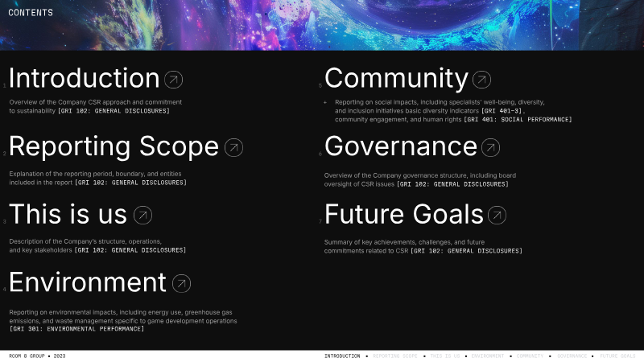
Task: Open the arrow icon beside Community heading
Action: [481, 80]
